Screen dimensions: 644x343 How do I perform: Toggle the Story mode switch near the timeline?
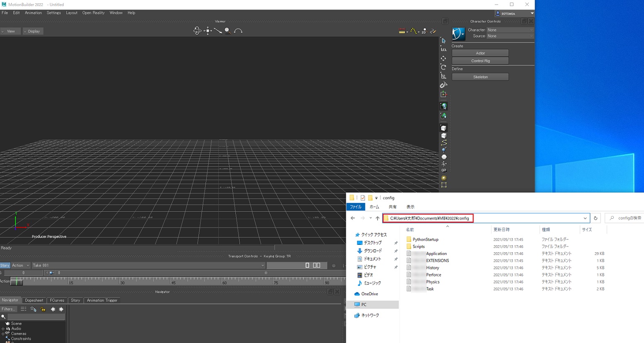[5, 265]
